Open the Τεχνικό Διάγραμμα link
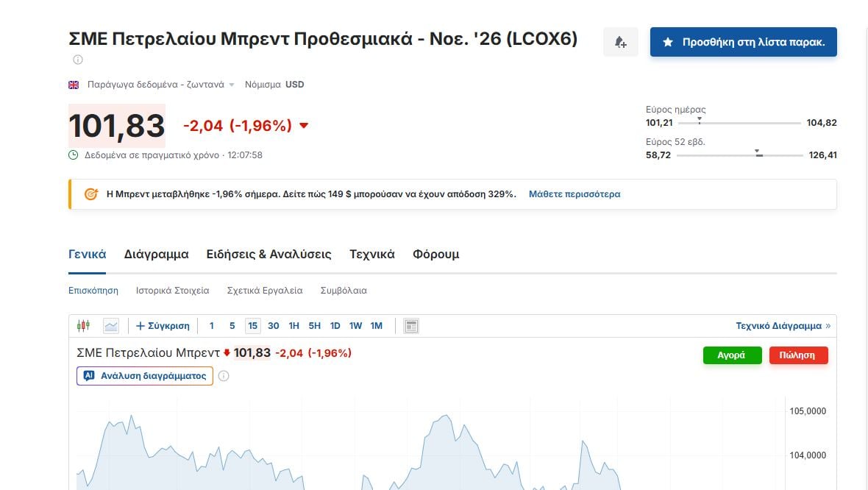 coord(783,326)
